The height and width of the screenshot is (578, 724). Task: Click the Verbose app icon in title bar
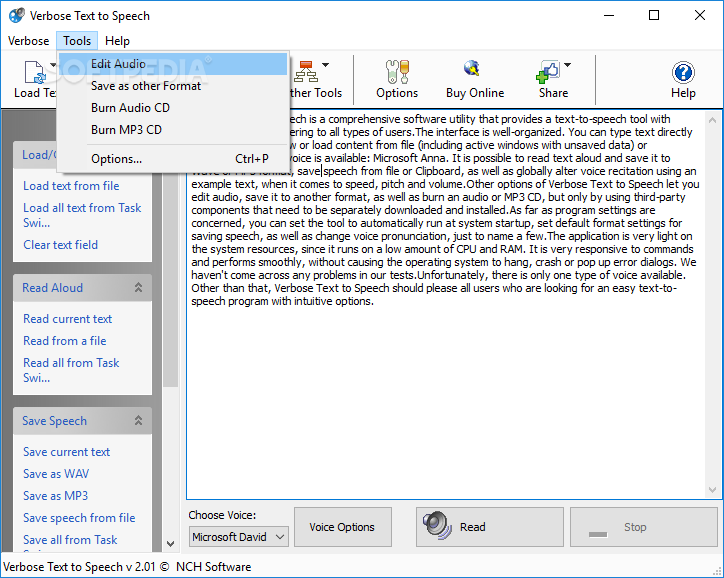(16, 15)
